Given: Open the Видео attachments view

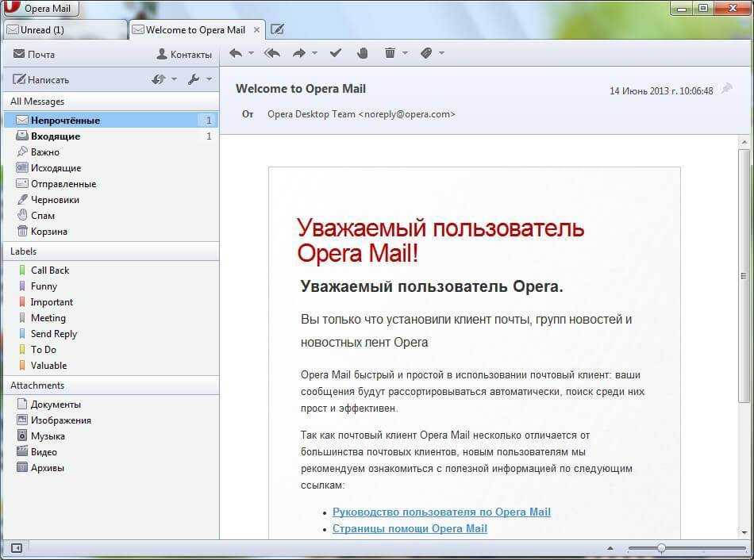Looking at the screenshot, I should click(111, 452).
